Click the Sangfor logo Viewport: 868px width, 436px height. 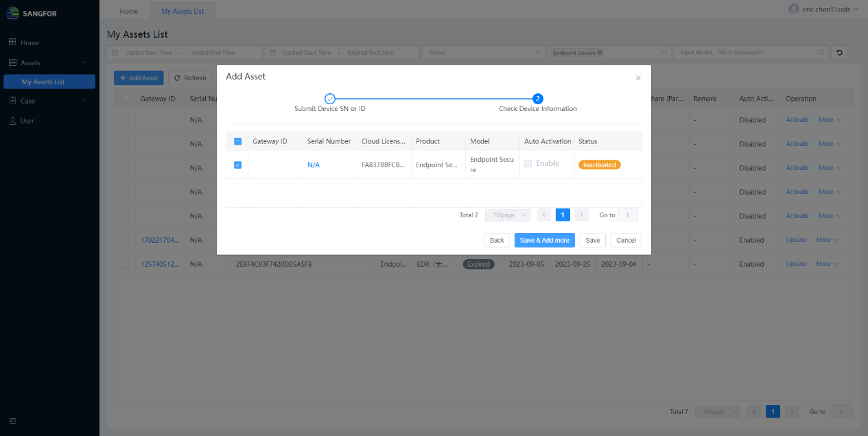[31, 13]
